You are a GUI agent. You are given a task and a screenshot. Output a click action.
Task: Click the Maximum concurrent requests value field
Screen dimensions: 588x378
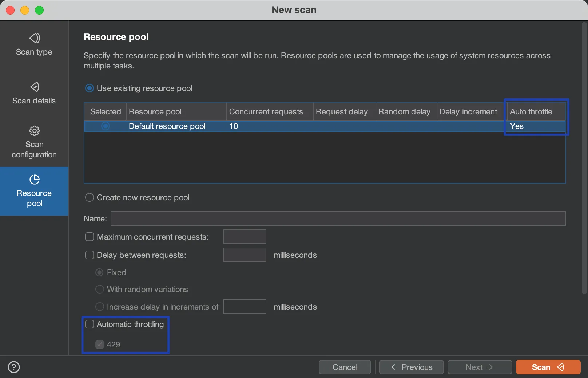pyautogui.click(x=245, y=237)
